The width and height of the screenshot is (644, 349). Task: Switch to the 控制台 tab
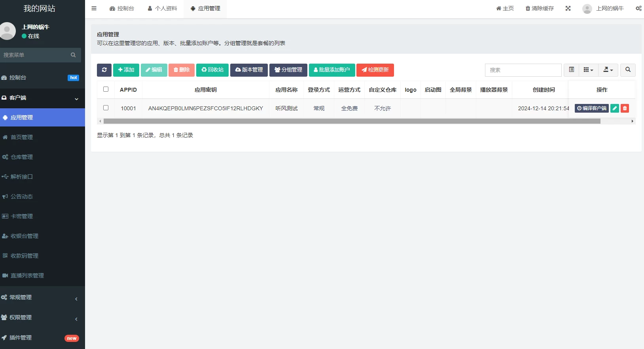coord(122,8)
